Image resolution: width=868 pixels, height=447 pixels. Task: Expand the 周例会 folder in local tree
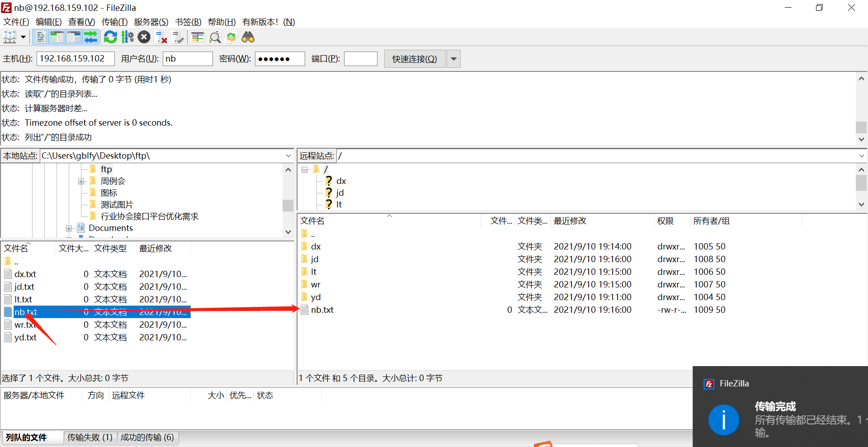[81, 181]
